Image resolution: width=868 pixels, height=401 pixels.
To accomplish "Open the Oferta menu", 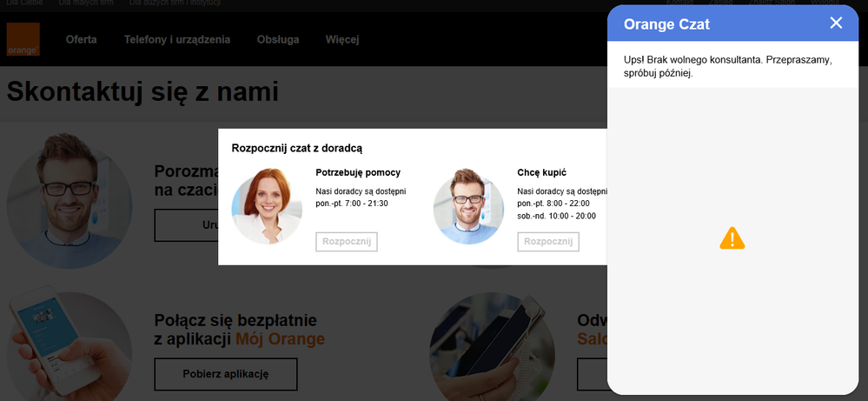I will pyautogui.click(x=82, y=40).
